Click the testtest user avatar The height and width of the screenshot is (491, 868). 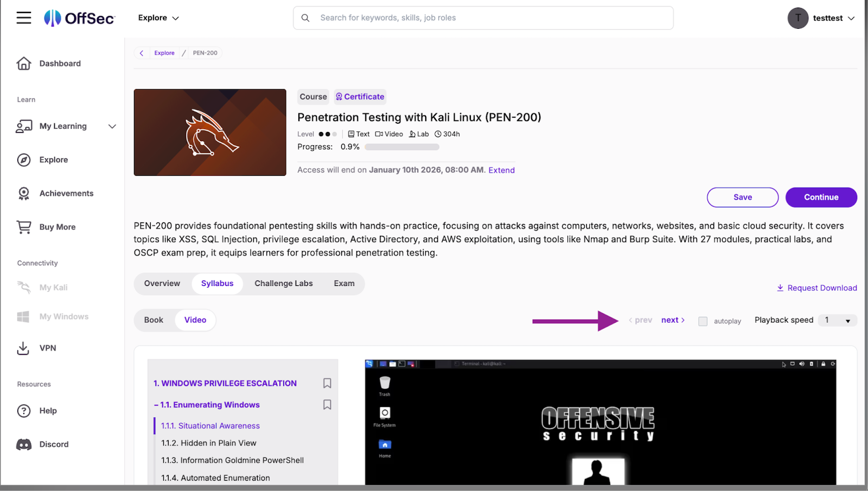coord(798,18)
